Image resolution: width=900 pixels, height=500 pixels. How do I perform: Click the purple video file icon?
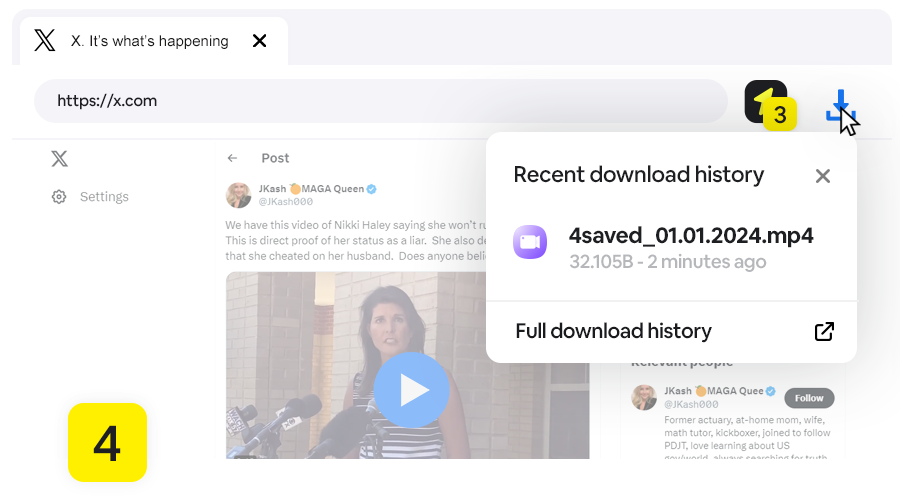point(530,242)
